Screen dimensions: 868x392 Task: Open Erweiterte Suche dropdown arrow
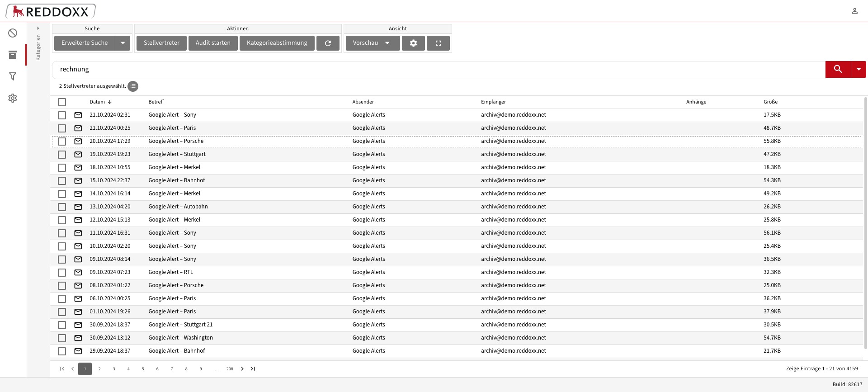click(x=123, y=43)
